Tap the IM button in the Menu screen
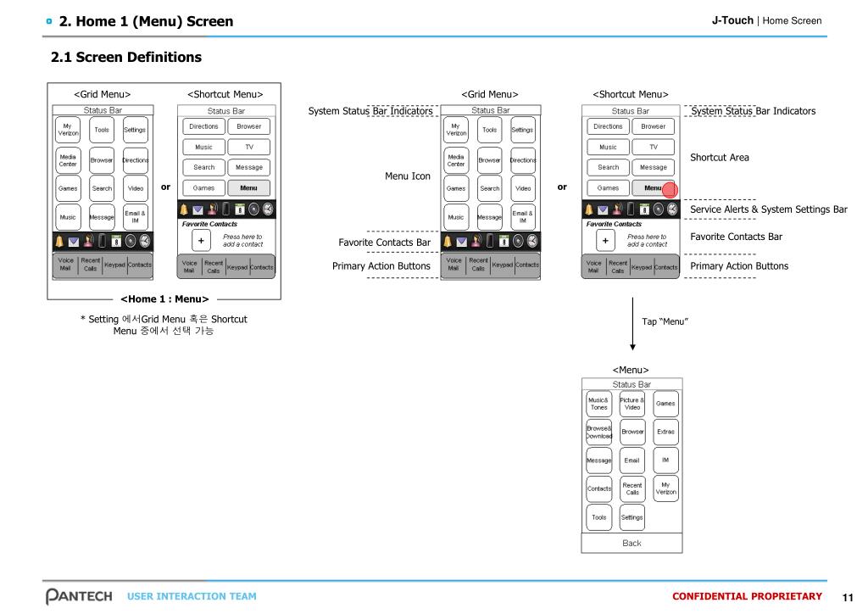The width and height of the screenshot is (868, 614). pos(666,460)
